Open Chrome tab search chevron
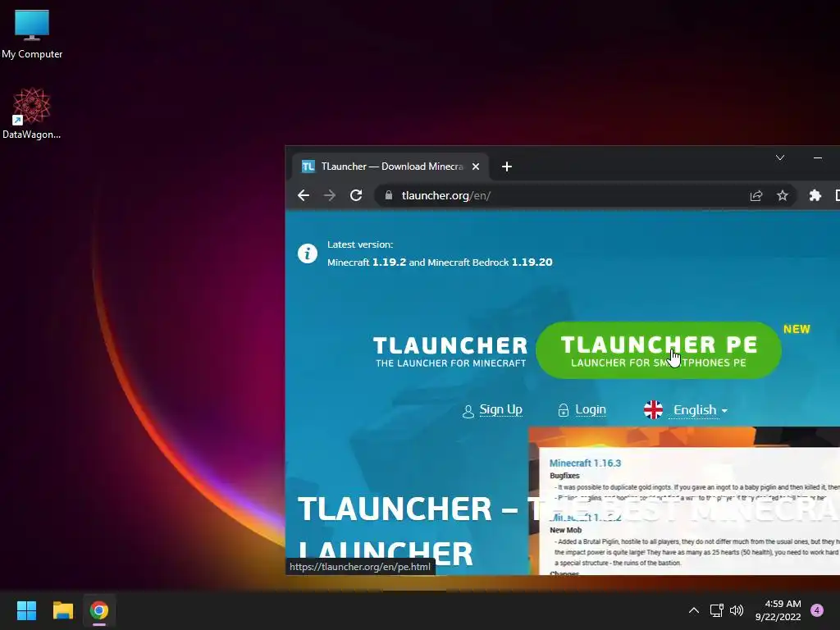 click(x=780, y=157)
